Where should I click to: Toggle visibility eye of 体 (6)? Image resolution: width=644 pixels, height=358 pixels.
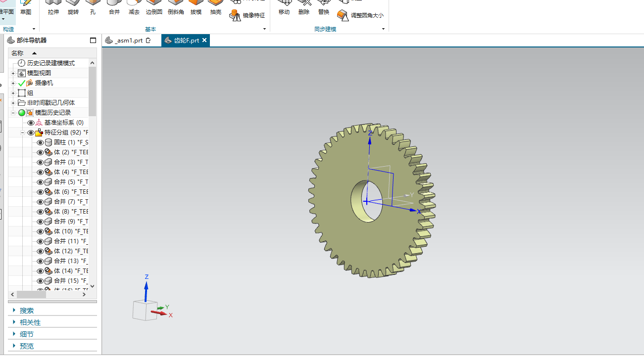(41, 192)
